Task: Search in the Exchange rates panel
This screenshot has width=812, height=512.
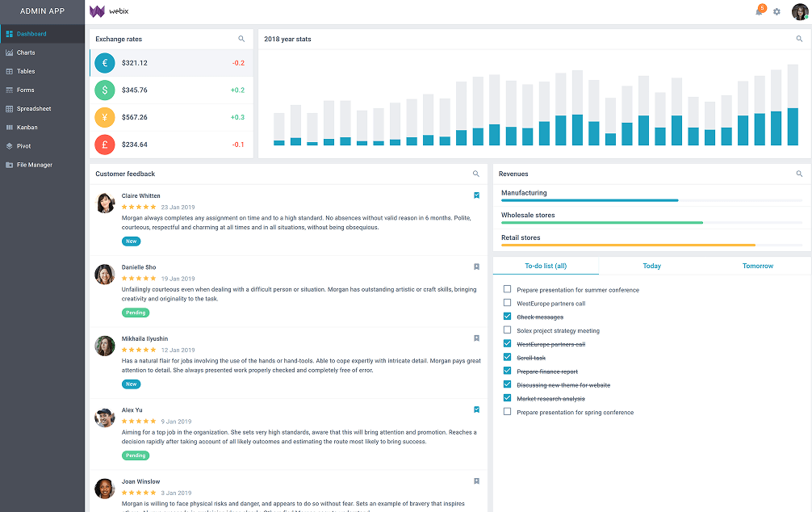Action: 241,39
